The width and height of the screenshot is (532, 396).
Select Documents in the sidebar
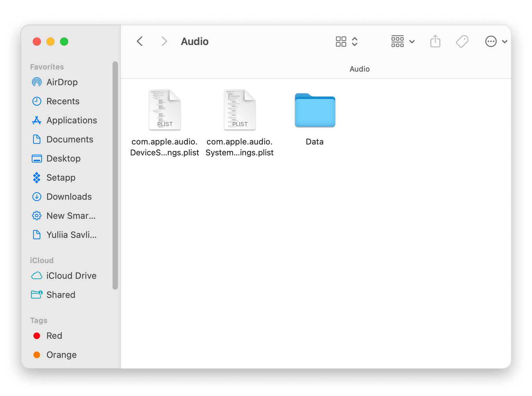point(70,139)
